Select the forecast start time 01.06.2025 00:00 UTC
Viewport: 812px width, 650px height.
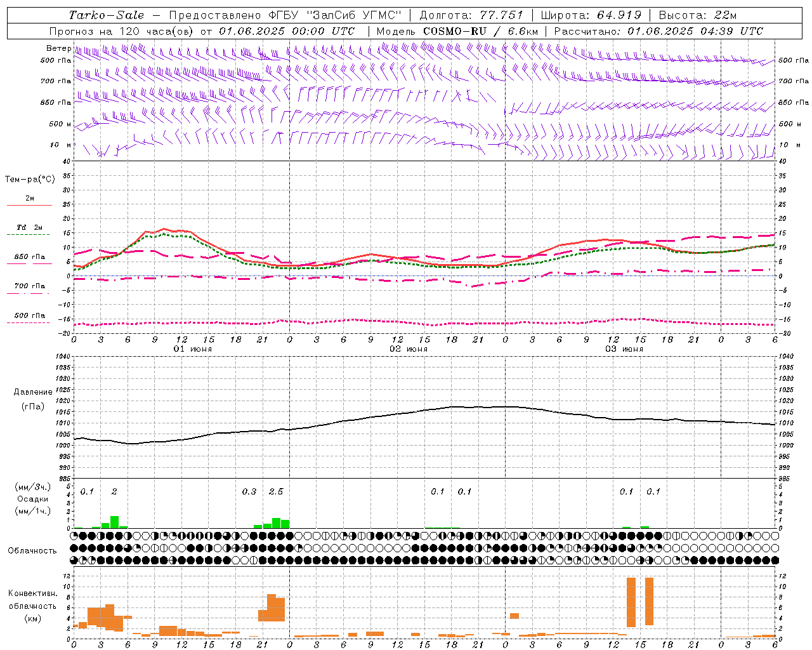tap(287, 31)
